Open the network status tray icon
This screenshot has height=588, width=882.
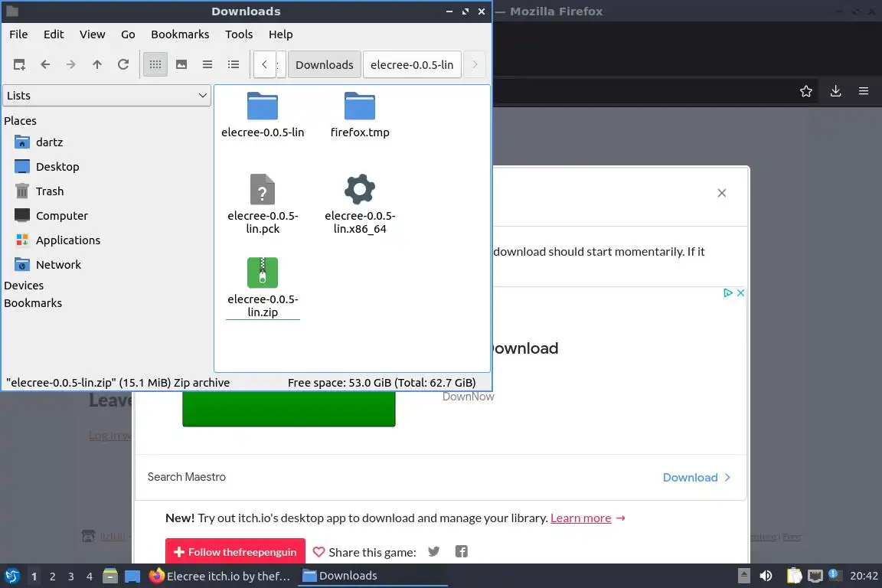click(x=815, y=577)
